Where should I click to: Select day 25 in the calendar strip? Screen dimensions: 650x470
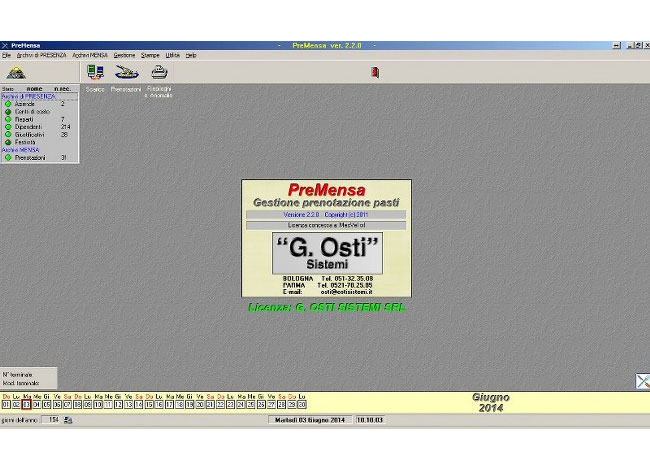(x=251, y=405)
